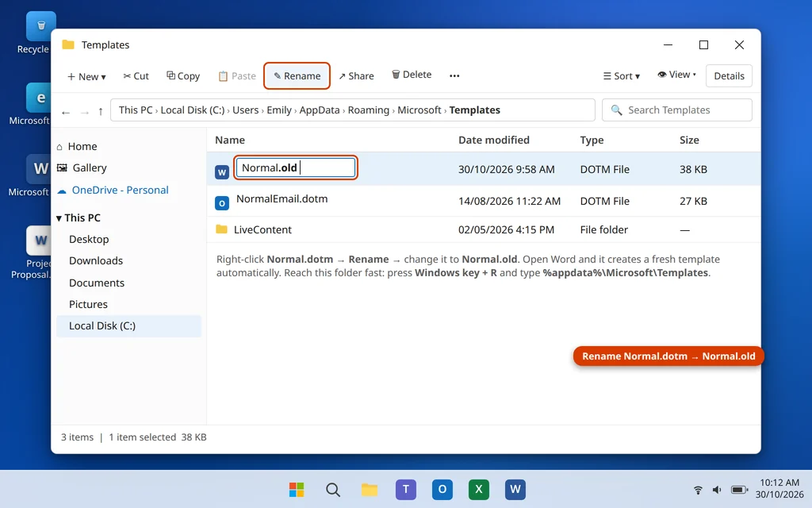Click the Search Templates field
Screen dimensions: 812x508
[677, 110]
